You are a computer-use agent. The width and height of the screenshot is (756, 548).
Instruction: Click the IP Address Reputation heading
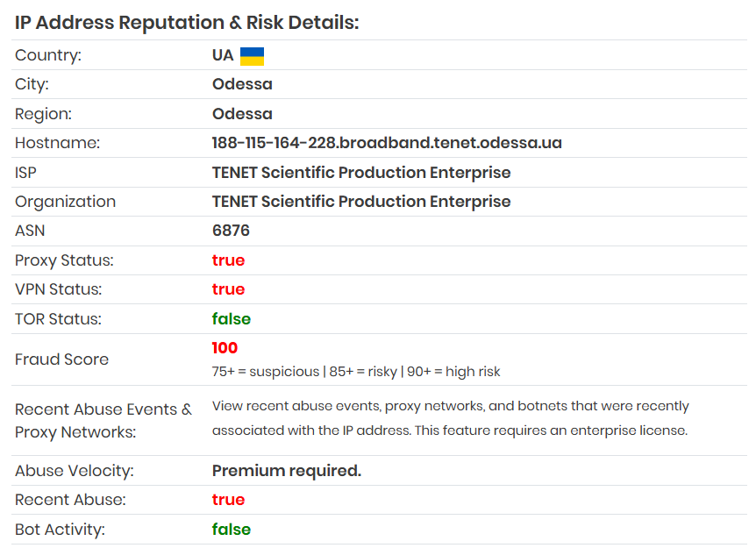(x=187, y=23)
